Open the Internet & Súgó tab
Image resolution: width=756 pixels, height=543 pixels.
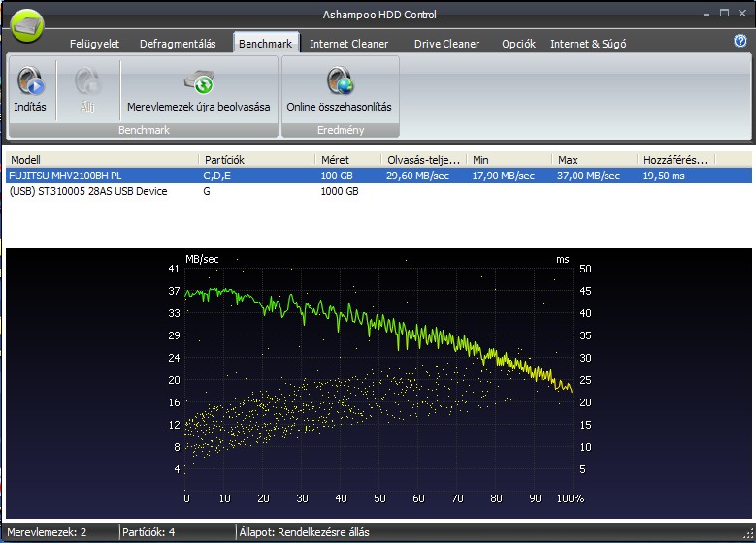588,44
